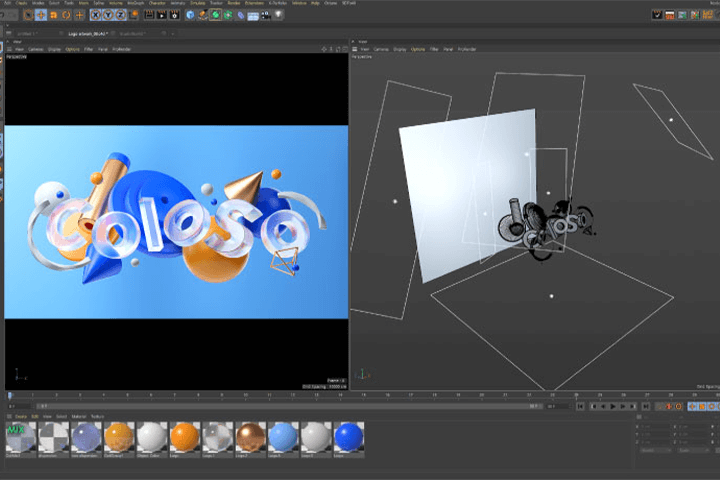Click the black checkmark icon at top right
720x480 pixels.
pyautogui.click(x=658, y=15)
